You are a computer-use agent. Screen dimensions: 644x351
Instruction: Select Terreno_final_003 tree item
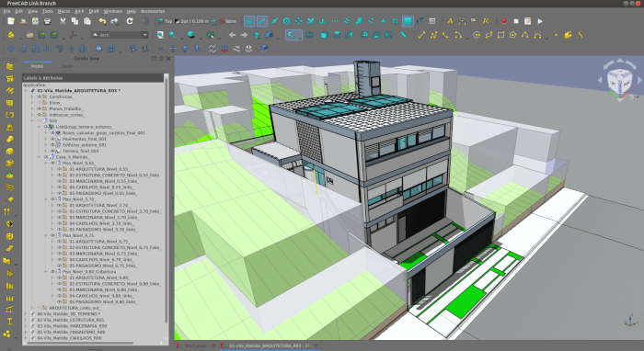point(81,151)
